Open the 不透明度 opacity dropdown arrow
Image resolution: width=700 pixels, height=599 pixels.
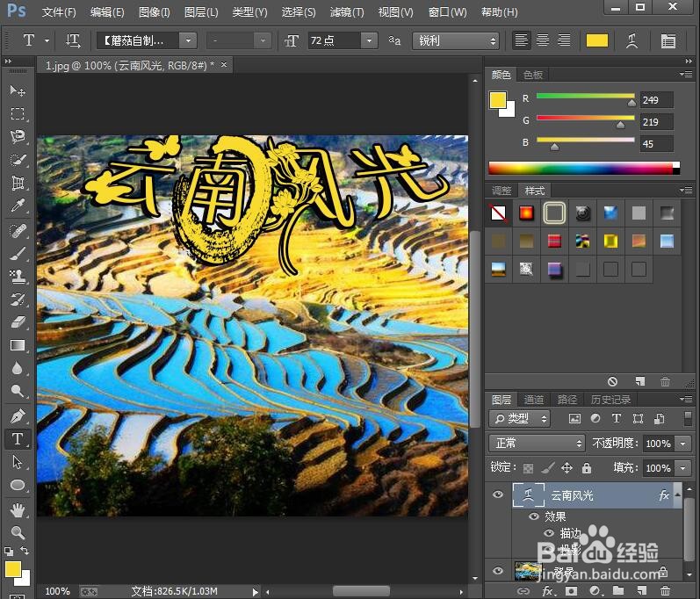pyautogui.click(x=682, y=444)
